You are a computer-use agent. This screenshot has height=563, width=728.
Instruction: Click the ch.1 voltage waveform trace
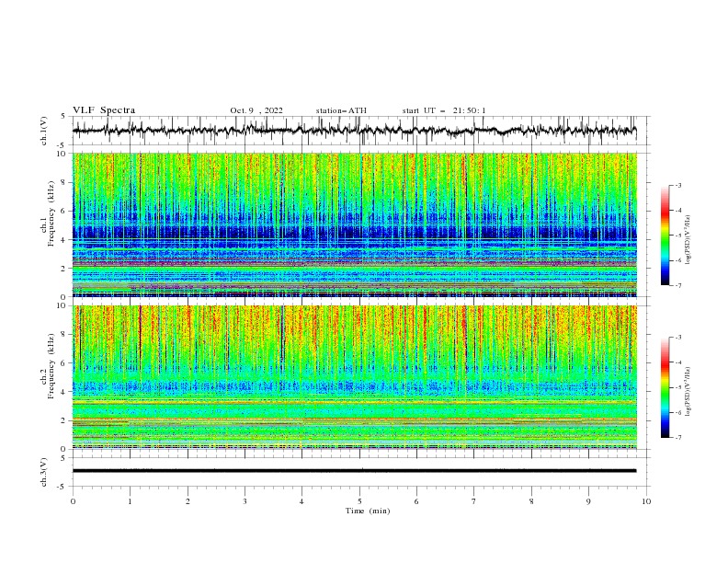point(354,131)
